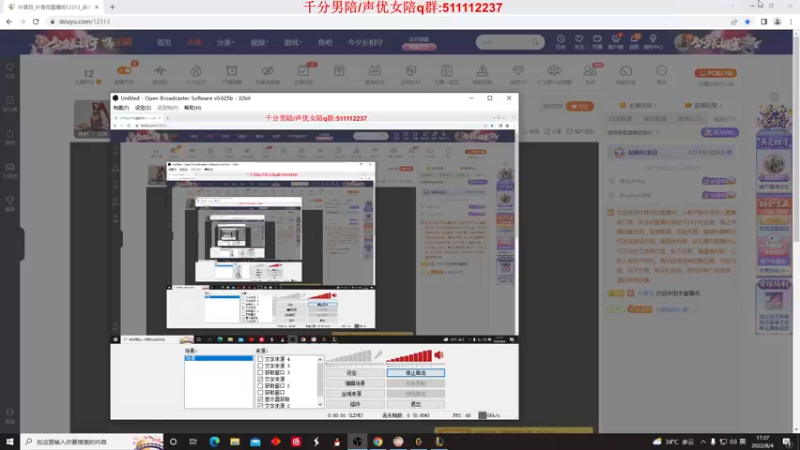The image size is (800, 450).
Task: Go to the 鱼吧 tab in Douyu nav
Action: click(x=325, y=42)
